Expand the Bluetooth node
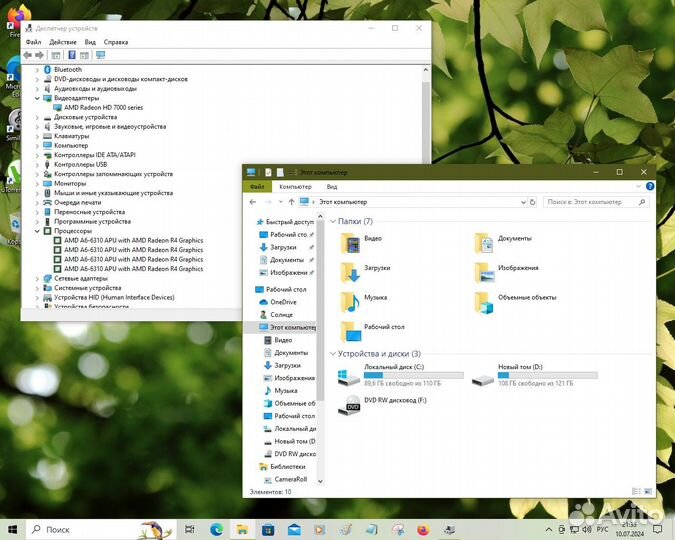Screen dimensions: 675x540 pyautogui.click(x=38, y=70)
